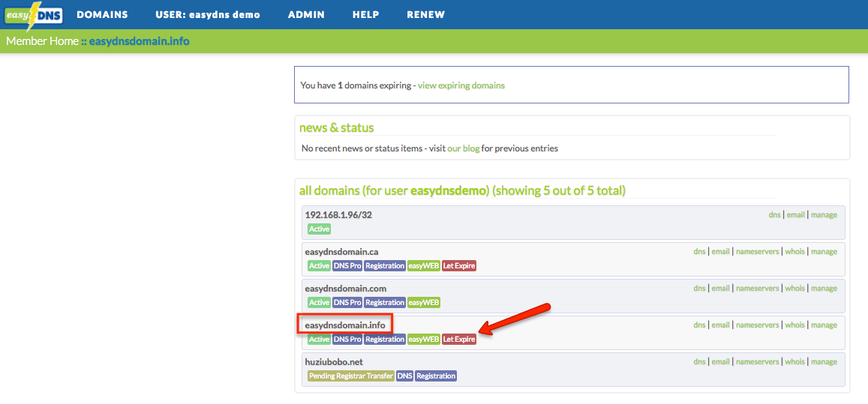
Task: Click email link for huziubobo.net
Action: (x=720, y=362)
